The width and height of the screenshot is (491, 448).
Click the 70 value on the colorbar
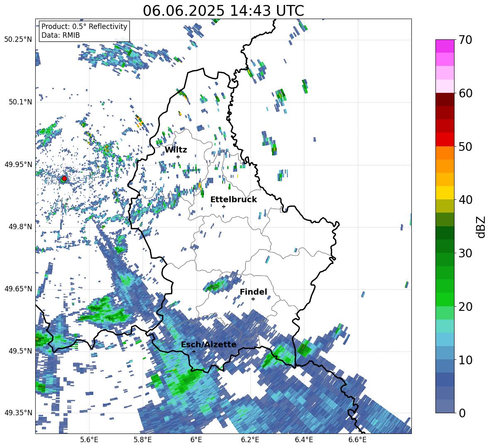(x=465, y=40)
